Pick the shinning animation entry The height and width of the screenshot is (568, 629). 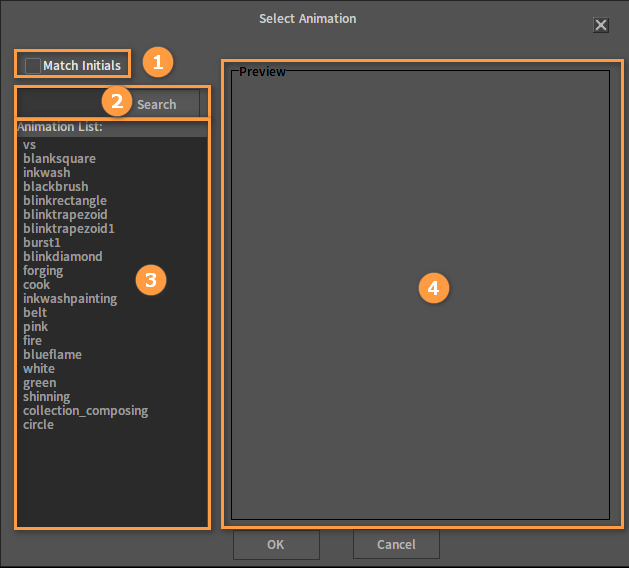pyautogui.click(x=47, y=397)
